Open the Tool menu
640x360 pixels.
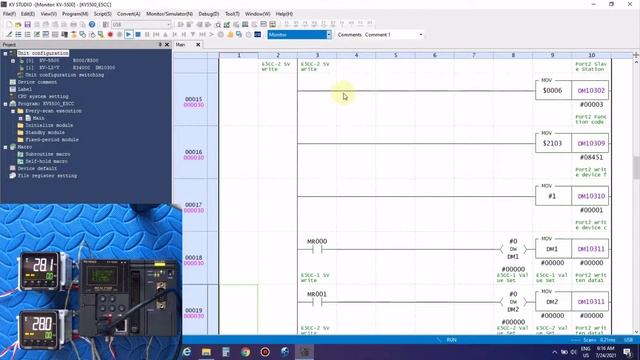click(232, 14)
